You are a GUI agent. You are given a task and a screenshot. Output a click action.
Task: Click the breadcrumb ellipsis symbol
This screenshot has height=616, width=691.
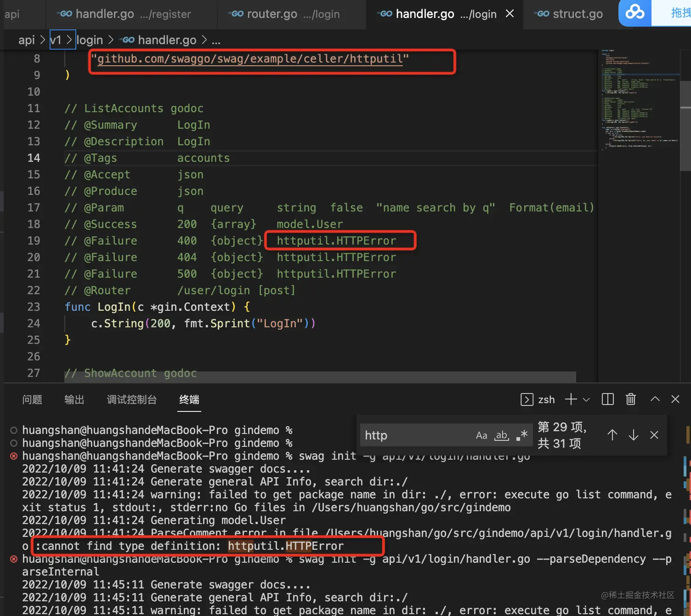[x=216, y=41]
